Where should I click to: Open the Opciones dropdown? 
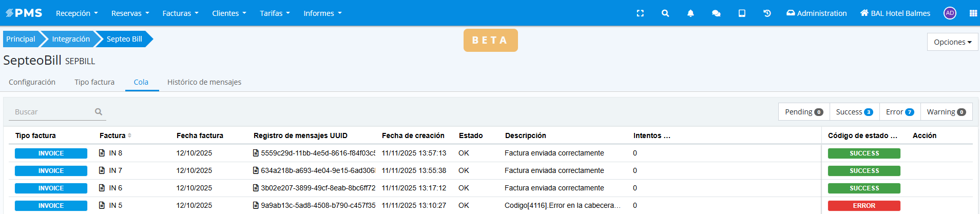click(952, 42)
